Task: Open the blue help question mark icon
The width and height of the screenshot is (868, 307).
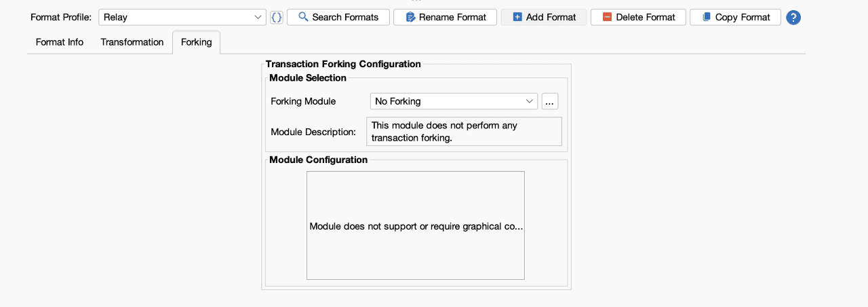Action: (x=793, y=18)
